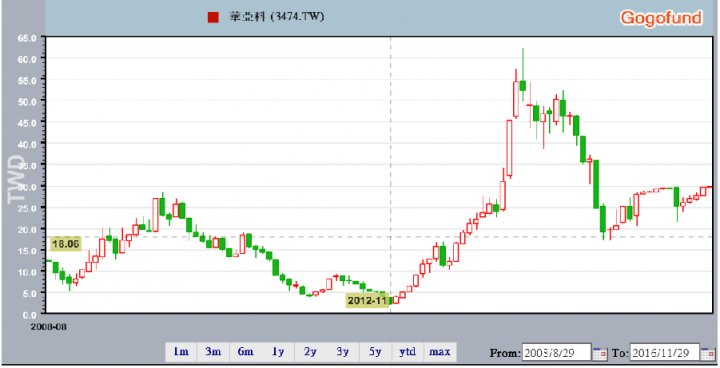Click the 65.0 y-axis label
720x368 pixels.
coord(27,38)
